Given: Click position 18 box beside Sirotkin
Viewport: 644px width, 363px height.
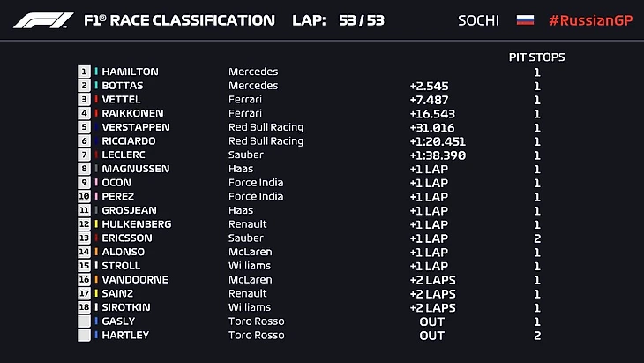Looking at the screenshot, I should (85, 307).
